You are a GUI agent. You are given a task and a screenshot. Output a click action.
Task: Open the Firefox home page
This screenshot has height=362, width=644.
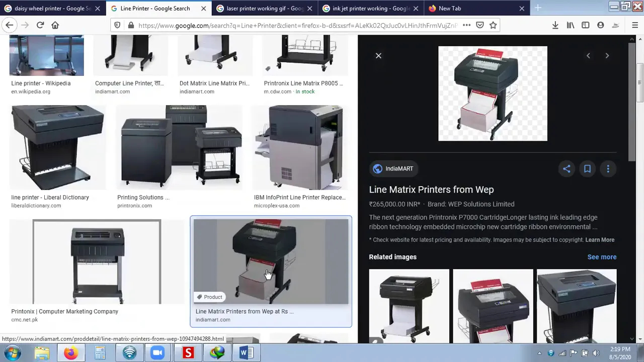(x=55, y=25)
